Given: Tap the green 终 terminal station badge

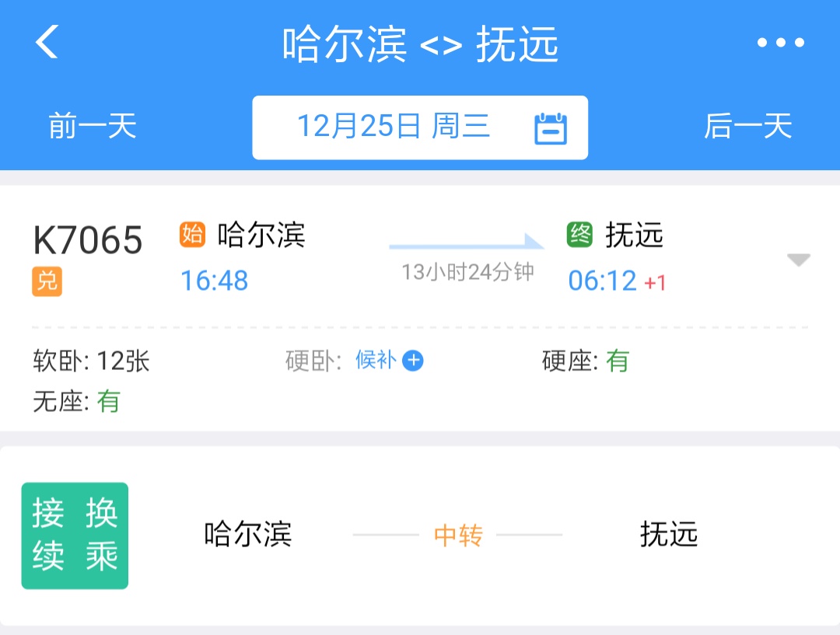Looking at the screenshot, I should click(579, 234).
